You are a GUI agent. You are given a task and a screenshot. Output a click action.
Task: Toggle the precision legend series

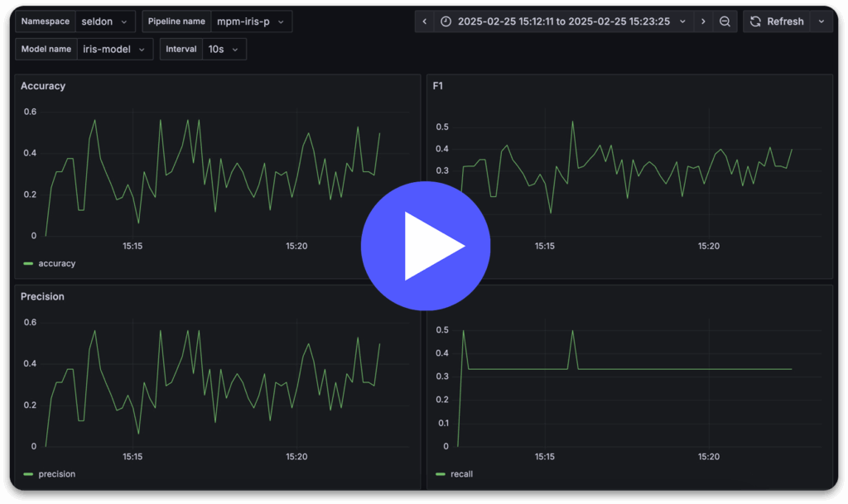coord(56,474)
